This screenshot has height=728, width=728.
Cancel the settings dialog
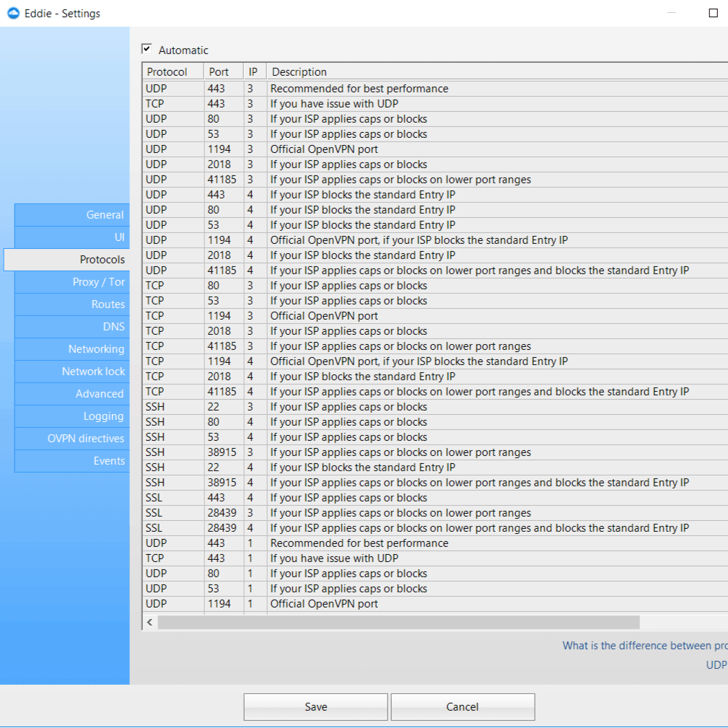463,706
